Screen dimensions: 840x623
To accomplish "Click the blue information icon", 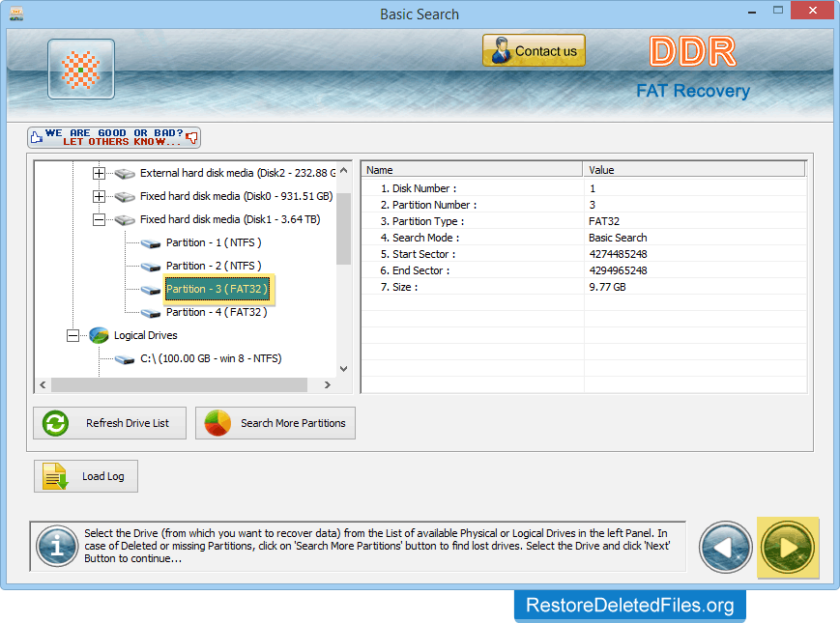I will 57,547.
